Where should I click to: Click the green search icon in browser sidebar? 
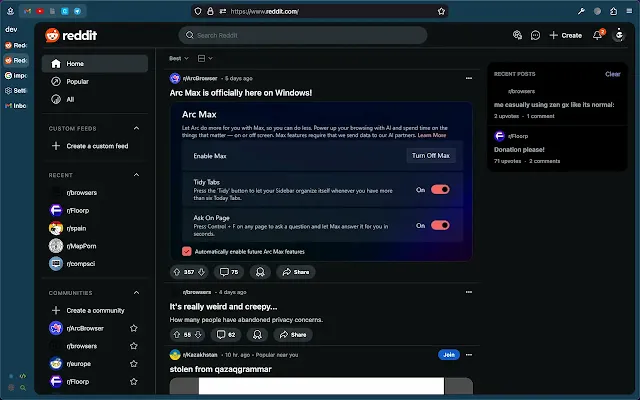click(x=23, y=388)
